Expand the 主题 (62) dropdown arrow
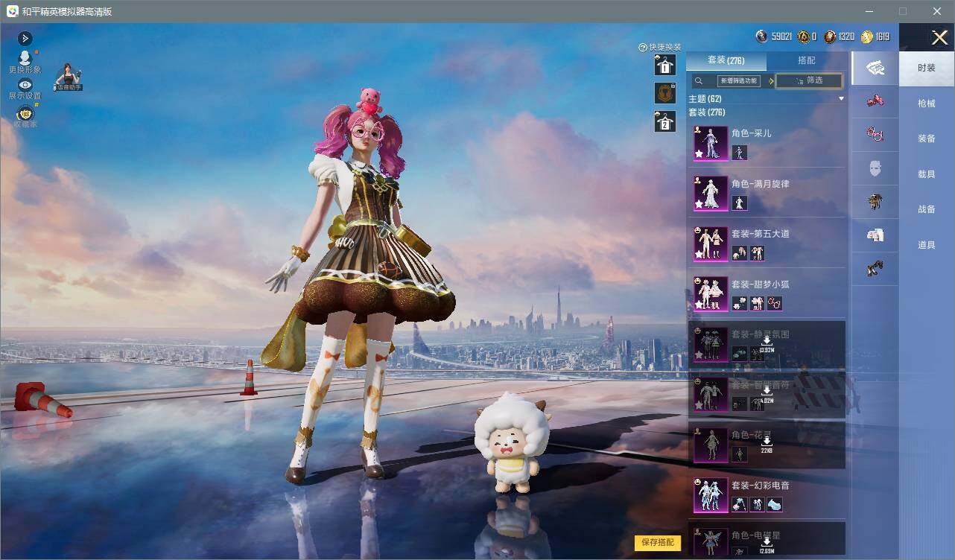Image resolution: width=955 pixels, height=560 pixels. pyautogui.click(x=841, y=99)
